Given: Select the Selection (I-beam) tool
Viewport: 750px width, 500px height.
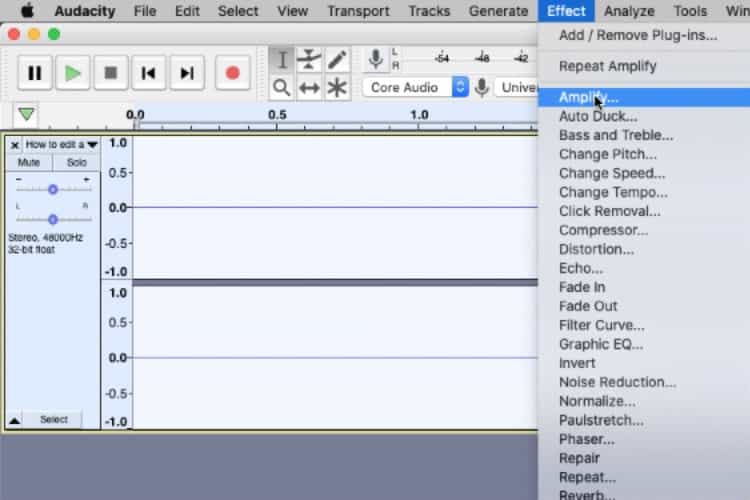Looking at the screenshot, I should 282,60.
